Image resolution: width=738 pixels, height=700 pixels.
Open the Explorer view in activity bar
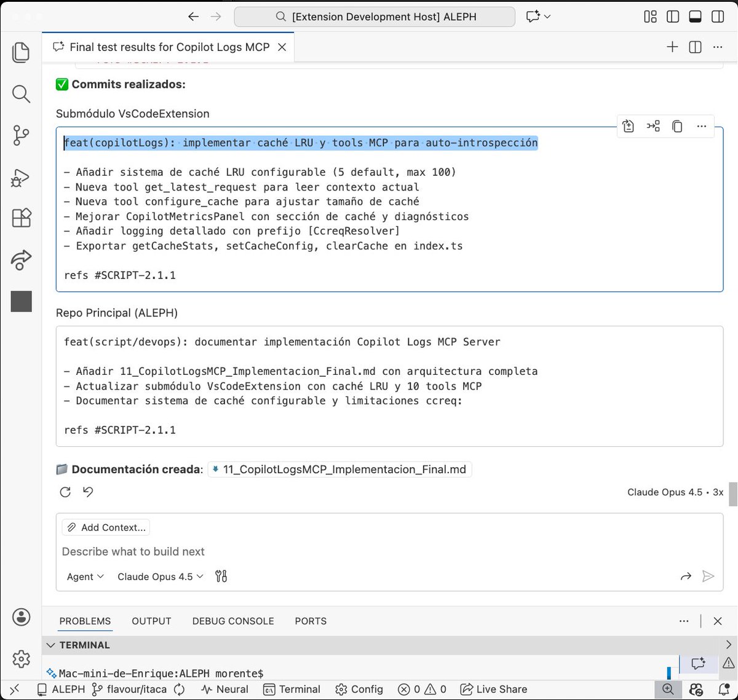[21, 52]
